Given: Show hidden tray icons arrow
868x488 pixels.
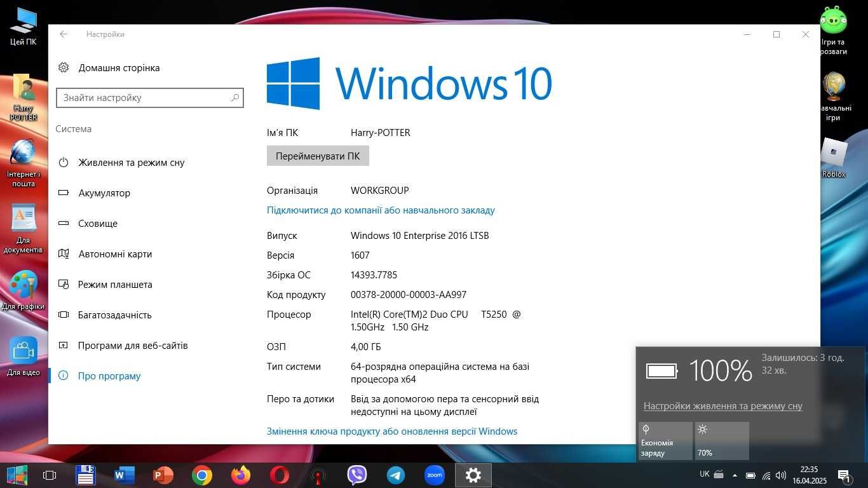Looking at the screenshot, I should [x=735, y=475].
